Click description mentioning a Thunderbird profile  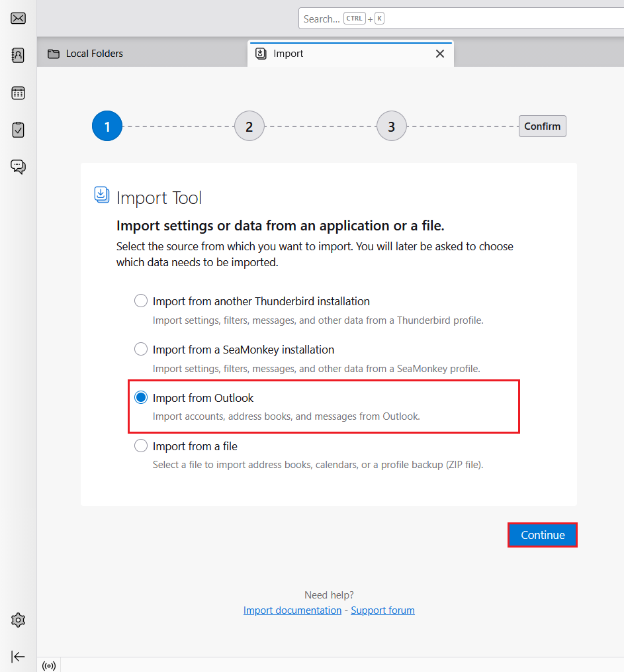318,320
